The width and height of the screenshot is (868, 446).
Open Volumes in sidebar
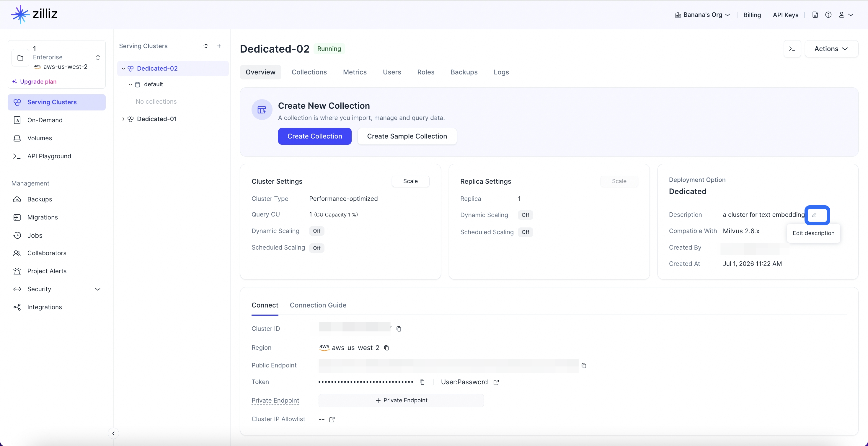(57, 138)
